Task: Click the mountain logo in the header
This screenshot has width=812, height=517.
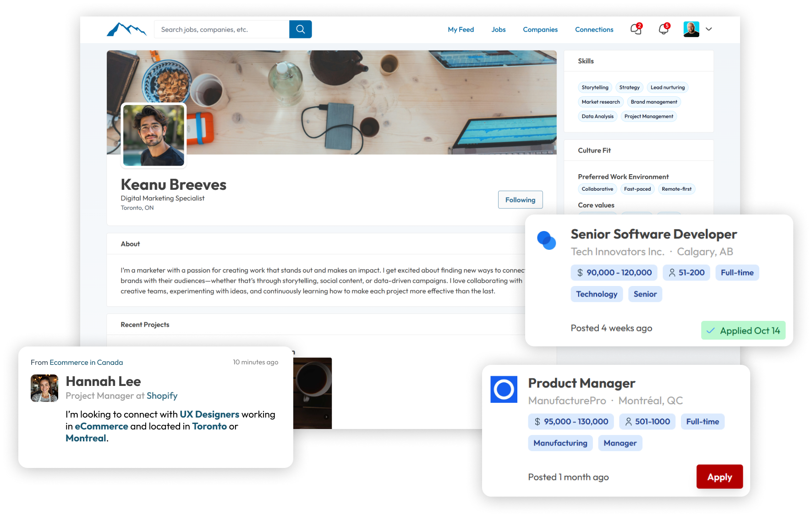Action: click(x=126, y=29)
